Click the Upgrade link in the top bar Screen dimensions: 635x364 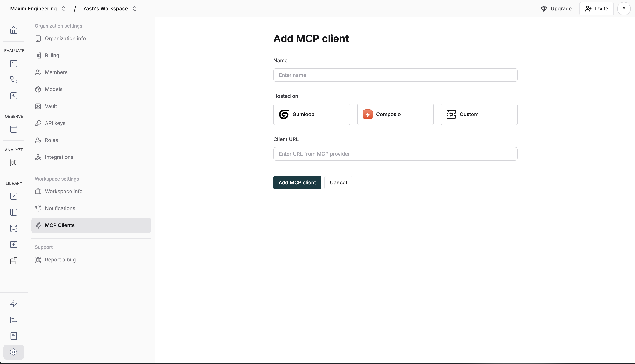tap(556, 8)
